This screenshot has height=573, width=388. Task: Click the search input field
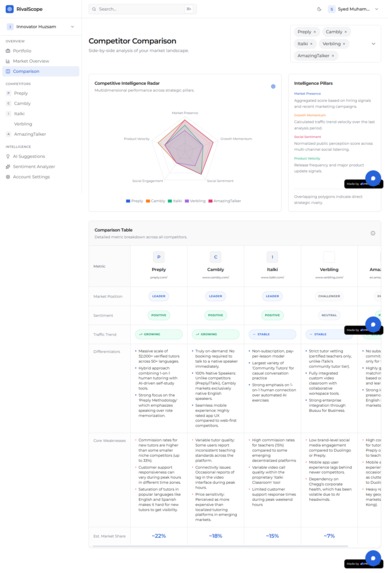142,9
